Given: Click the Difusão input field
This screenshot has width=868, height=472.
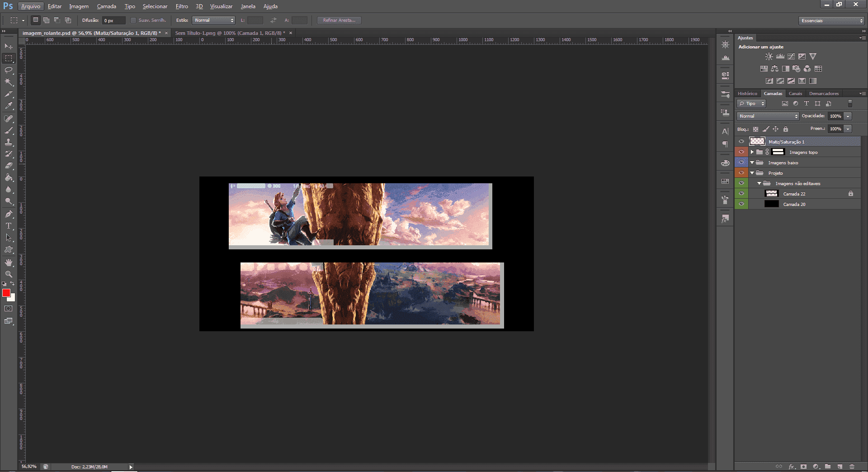Looking at the screenshot, I should tap(113, 20).
